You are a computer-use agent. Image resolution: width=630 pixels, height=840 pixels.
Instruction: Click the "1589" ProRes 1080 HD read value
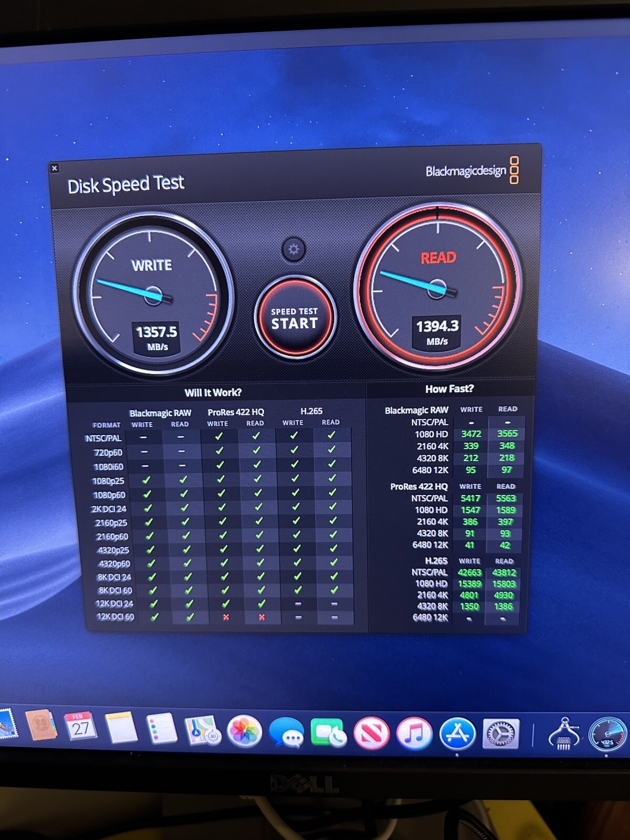pos(506,510)
